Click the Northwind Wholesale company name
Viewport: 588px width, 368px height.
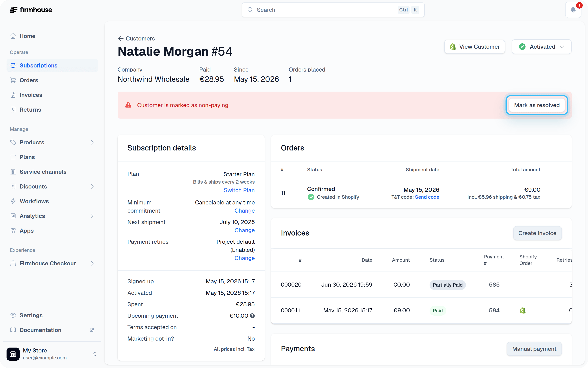[x=154, y=79]
